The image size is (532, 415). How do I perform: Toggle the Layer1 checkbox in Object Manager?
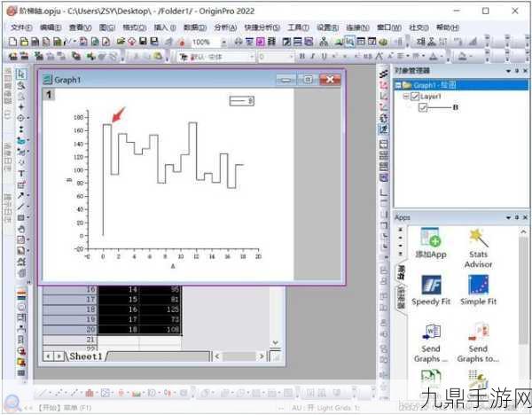click(x=415, y=97)
